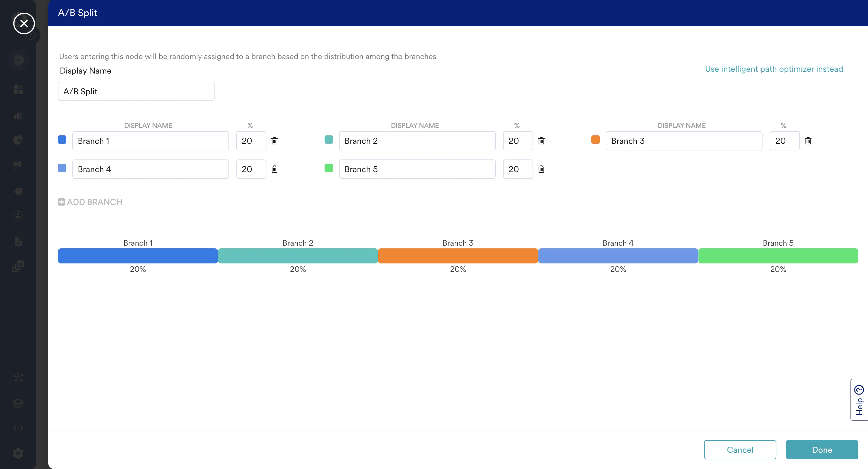Open the settings gear in the sidebar
This screenshot has width=868, height=469.
pos(18,453)
